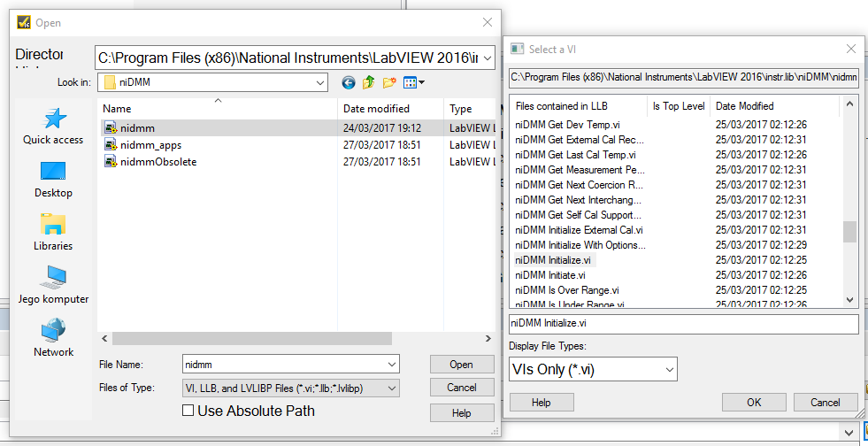Enable Use Absolute Path checkbox
This screenshot has height=446, width=868.
tap(188, 411)
